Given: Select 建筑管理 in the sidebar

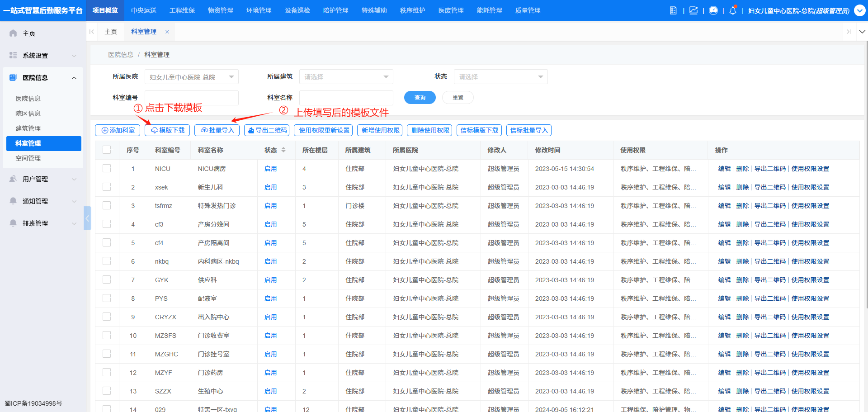Looking at the screenshot, I should point(44,128).
